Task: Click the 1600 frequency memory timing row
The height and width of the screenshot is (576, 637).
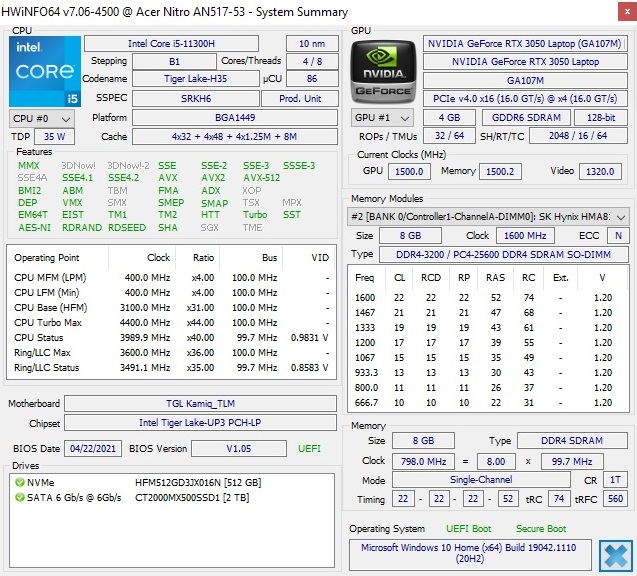Action: pyautogui.click(x=488, y=298)
